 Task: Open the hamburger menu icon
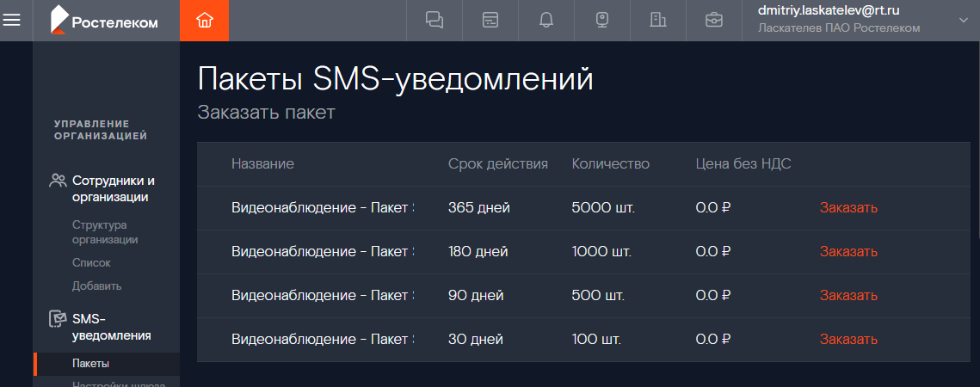12,20
